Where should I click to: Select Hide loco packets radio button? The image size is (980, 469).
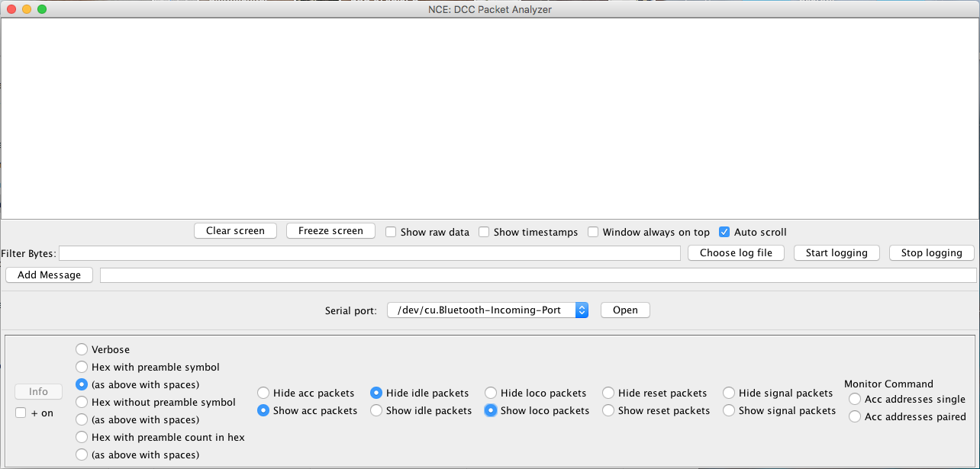[491, 393]
